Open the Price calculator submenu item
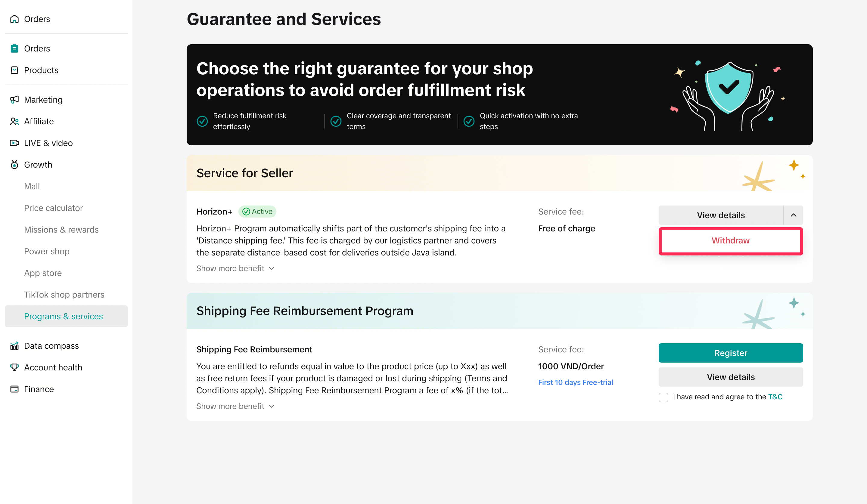 pyautogui.click(x=53, y=208)
